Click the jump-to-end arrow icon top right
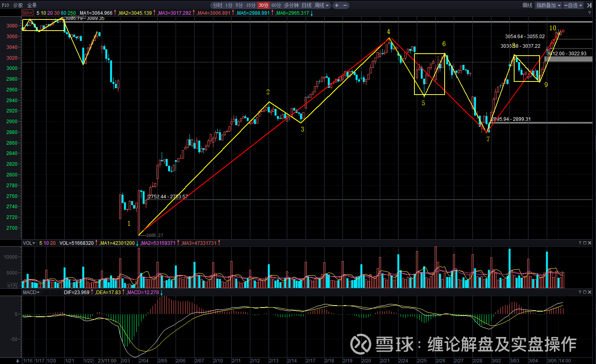 tap(589, 5)
